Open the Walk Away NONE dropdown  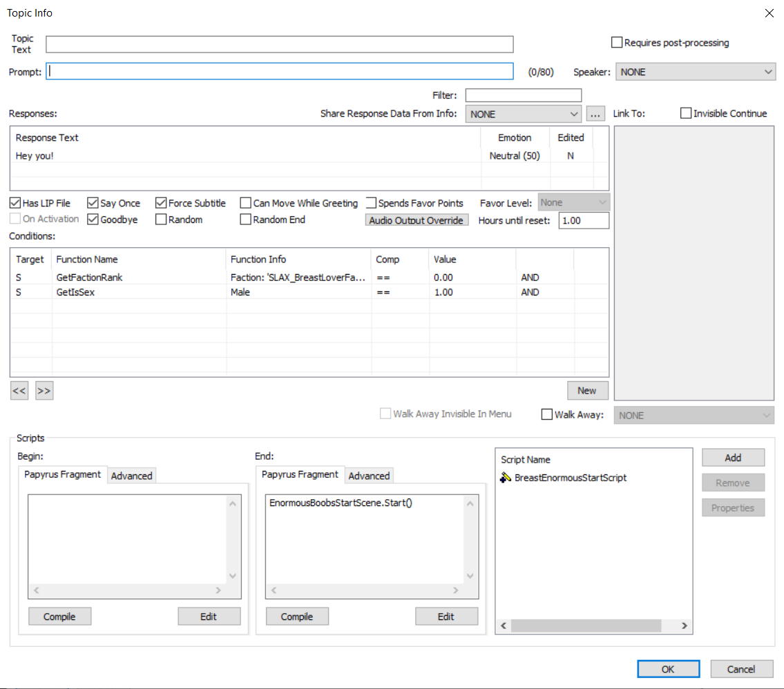[x=694, y=415]
